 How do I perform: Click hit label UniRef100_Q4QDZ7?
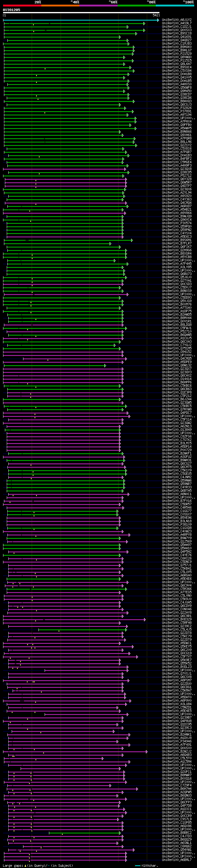click(x=177, y=40)
